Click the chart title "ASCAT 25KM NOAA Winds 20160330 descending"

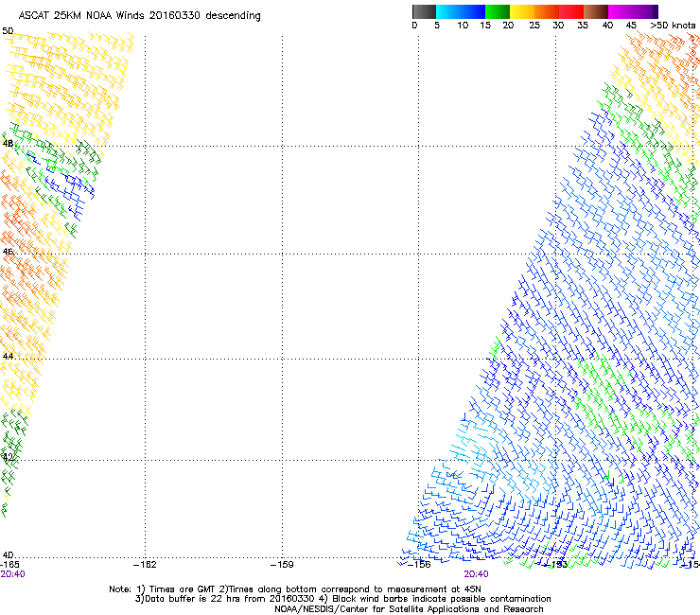(139, 16)
